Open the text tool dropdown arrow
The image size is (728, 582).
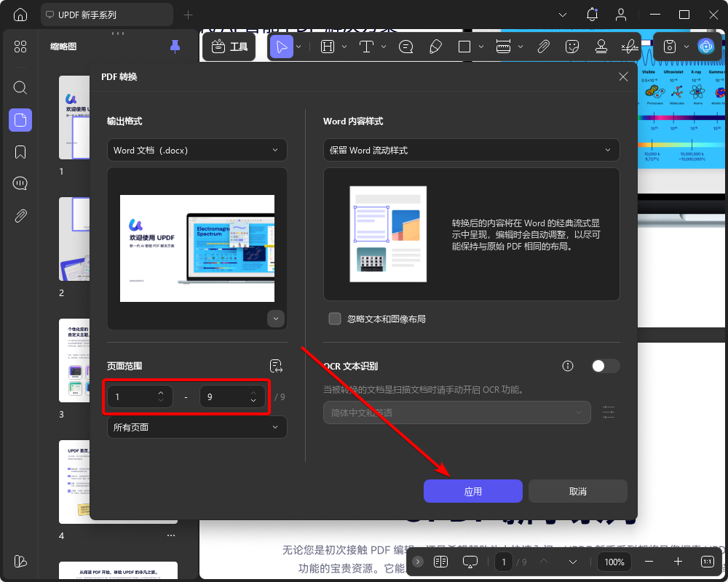pos(384,47)
